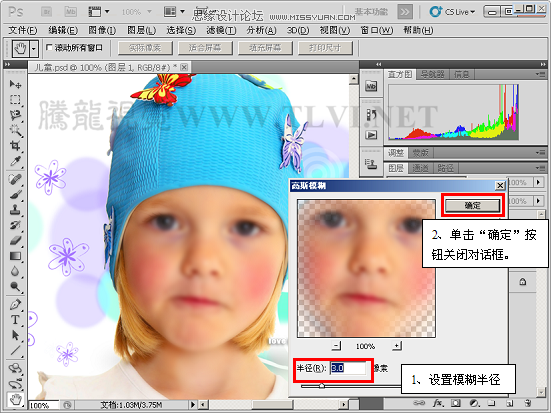Select the Dodge tool

(x=15, y=286)
